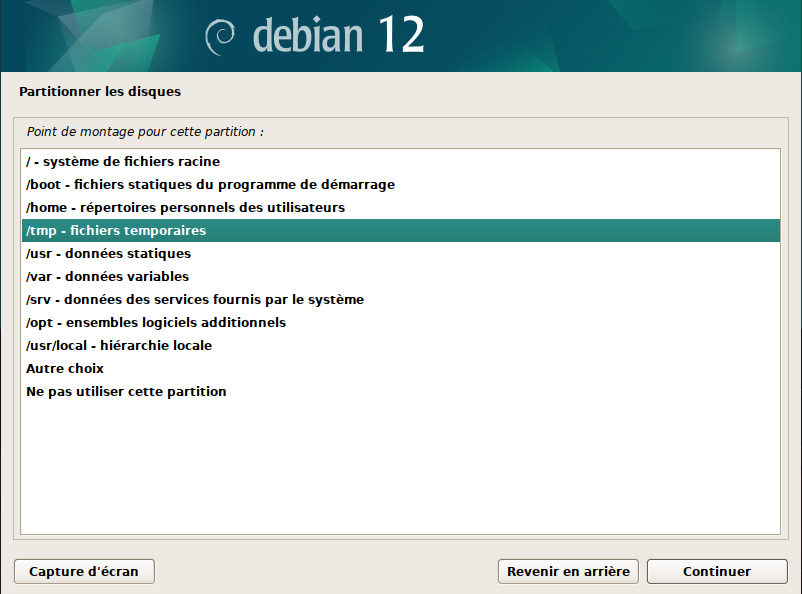This screenshot has width=802, height=594.
Task: Select /usr données statiques entry
Action: coord(401,254)
